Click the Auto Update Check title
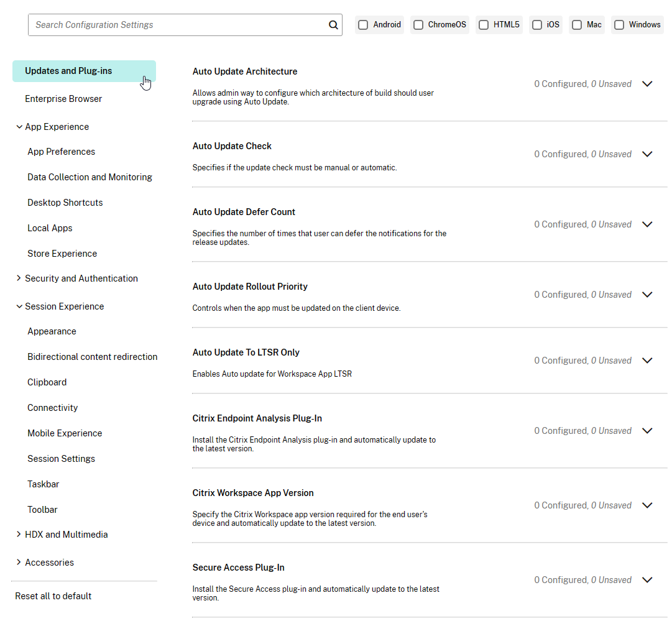The image size is (672, 621). point(232,146)
